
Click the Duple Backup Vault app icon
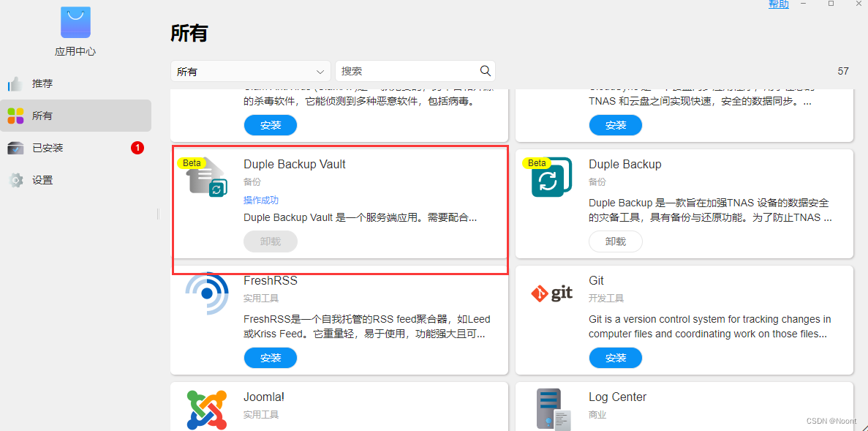pos(207,177)
